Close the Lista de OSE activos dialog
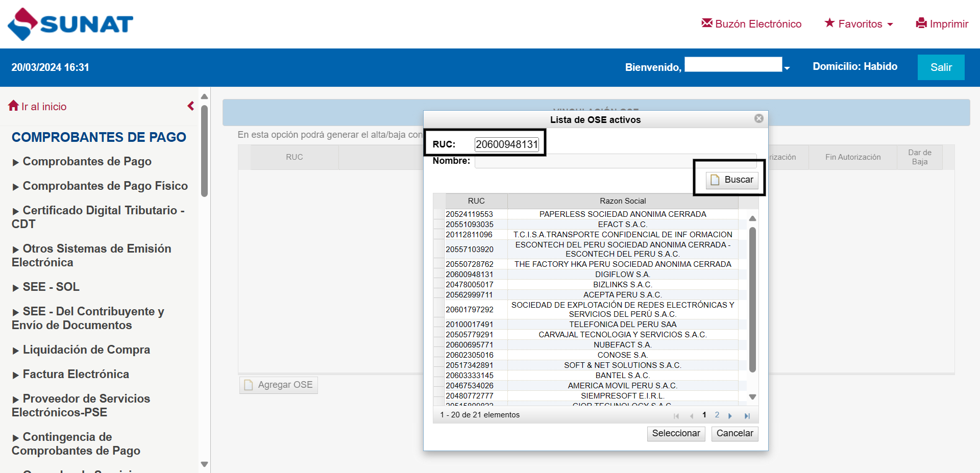 759,118
